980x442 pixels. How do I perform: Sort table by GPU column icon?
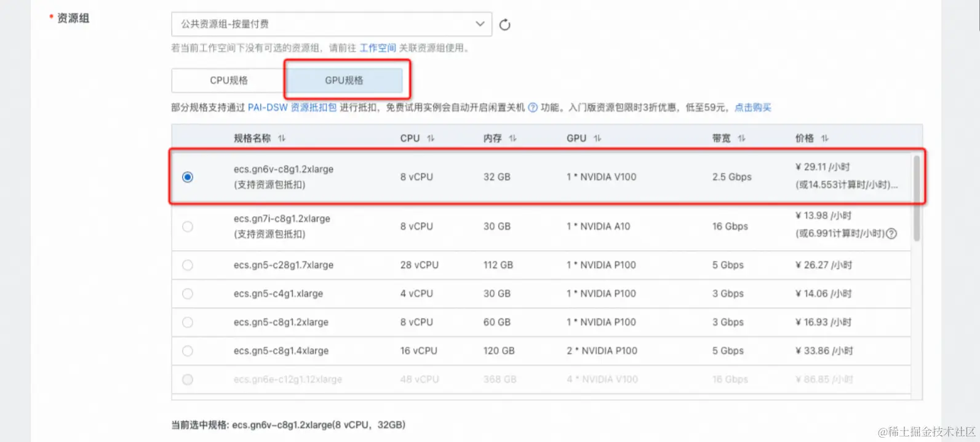(597, 138)
